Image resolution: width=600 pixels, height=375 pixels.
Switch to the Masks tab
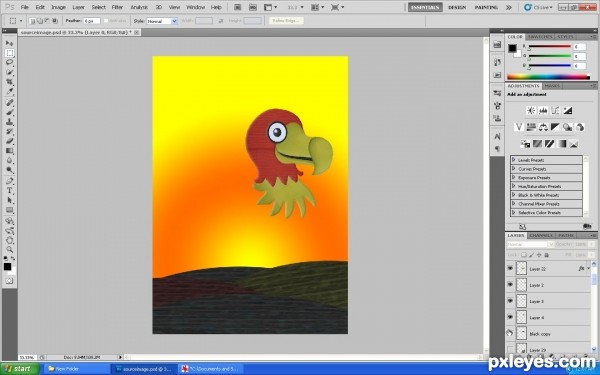click(552, 86)
